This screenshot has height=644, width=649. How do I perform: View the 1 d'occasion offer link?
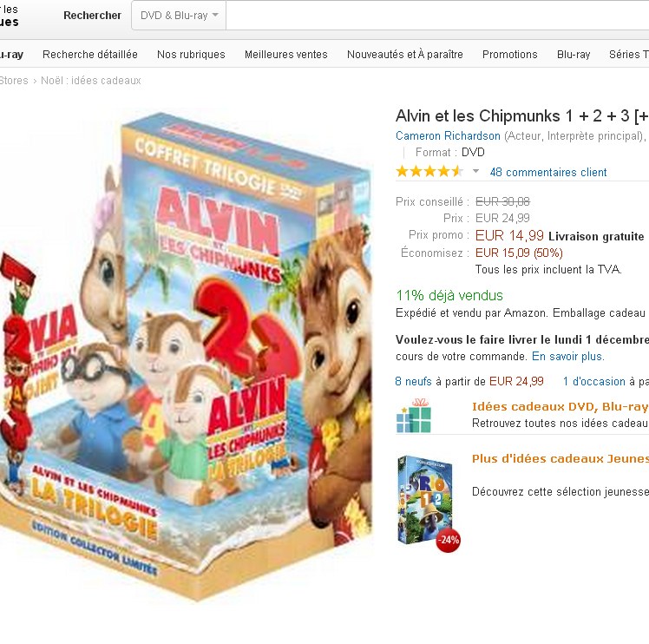point(594,381)
